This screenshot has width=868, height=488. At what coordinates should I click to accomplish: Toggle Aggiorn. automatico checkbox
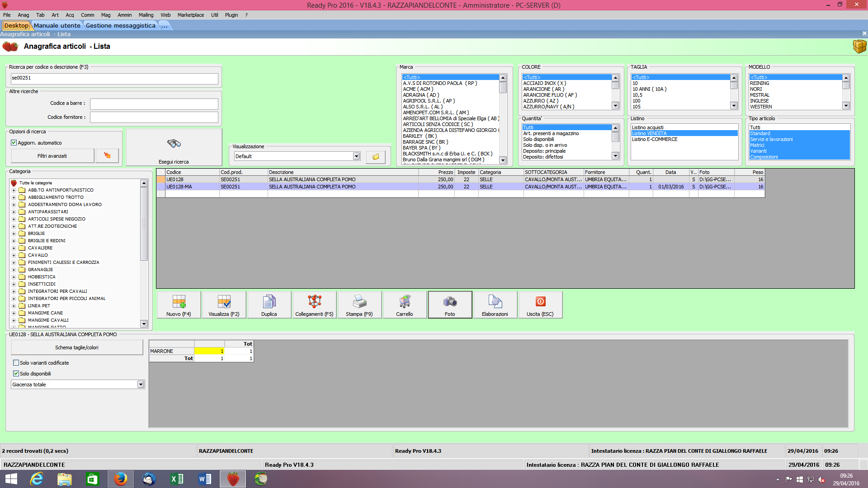14,143
